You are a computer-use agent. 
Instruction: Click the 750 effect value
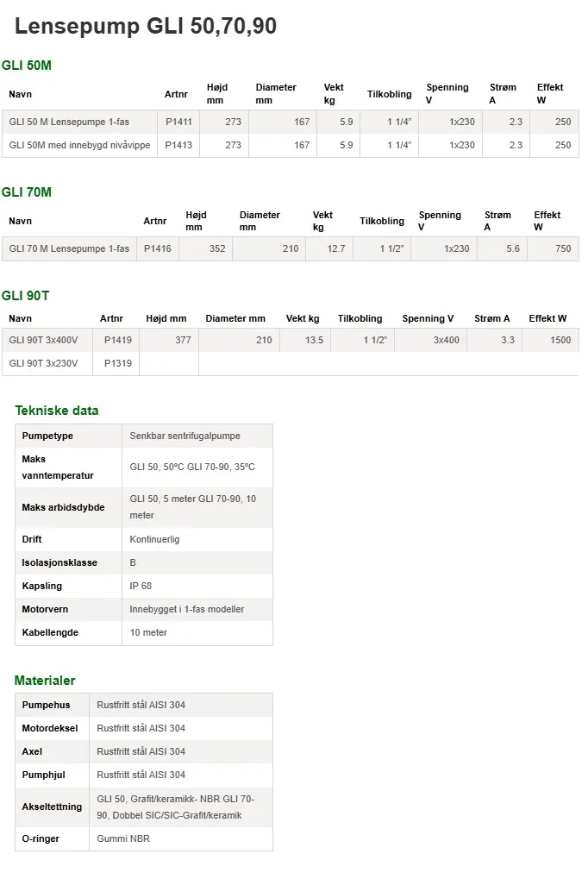coord(563,248)
